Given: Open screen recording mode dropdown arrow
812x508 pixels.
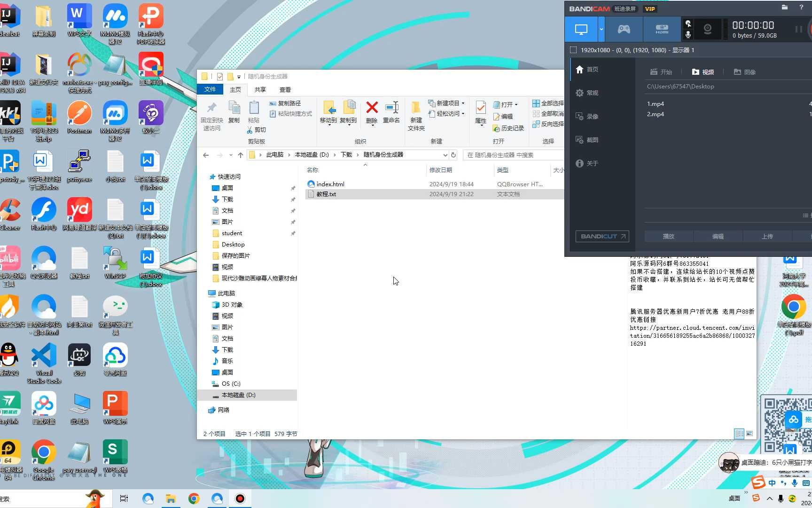Looking at the screenshot, I should 601,29.
